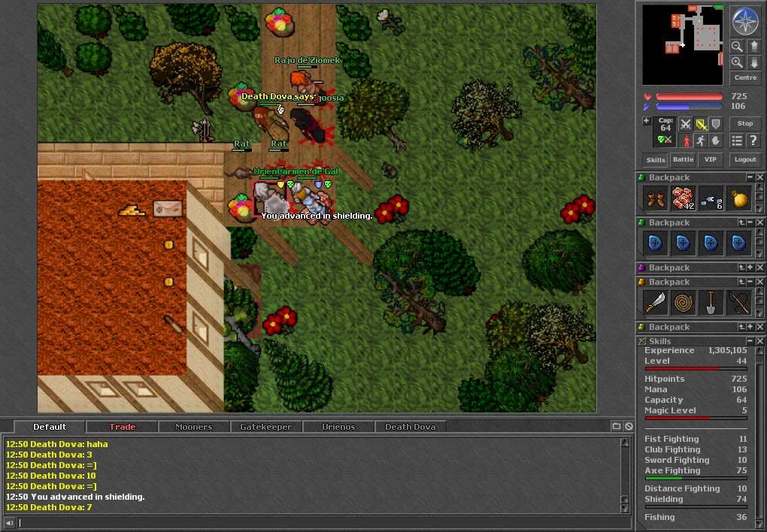
Task: Toggle stand mode (red figure)
Action: point(685,141)
